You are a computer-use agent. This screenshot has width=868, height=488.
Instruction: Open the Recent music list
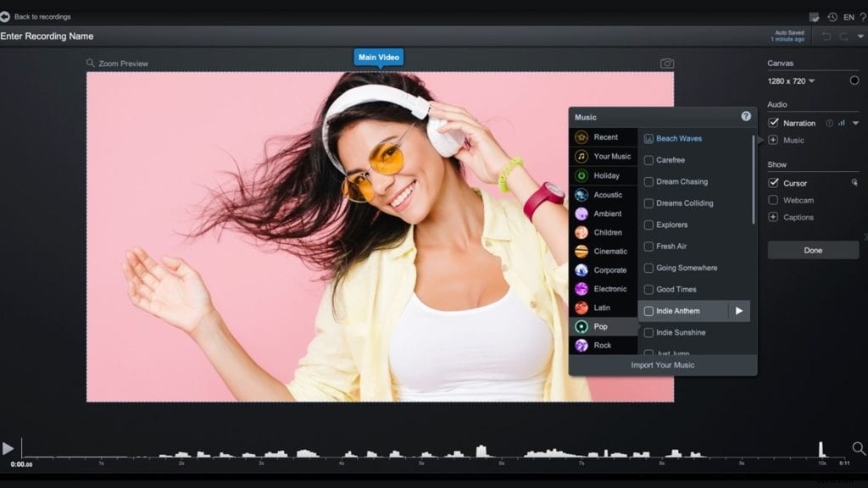click(x=604, y=137)
